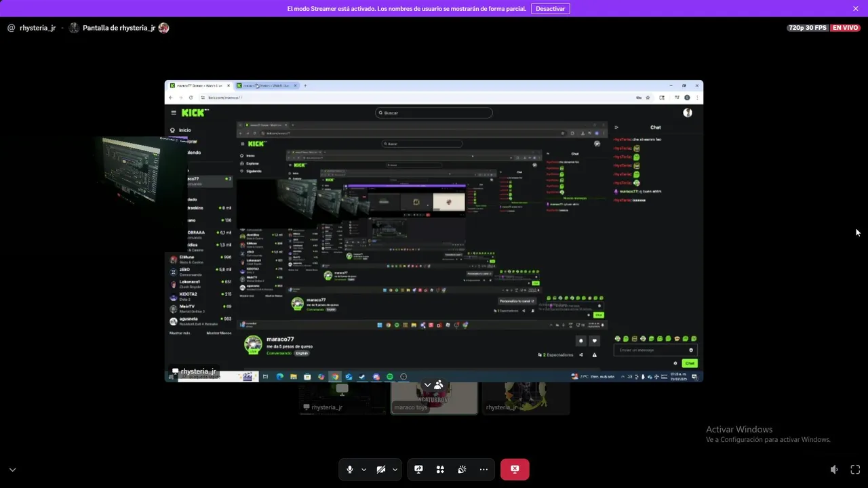The height and width of the screenshot is (488, 868).
Task: Click maraco77 streamer name below video
Action: [280, 339]
